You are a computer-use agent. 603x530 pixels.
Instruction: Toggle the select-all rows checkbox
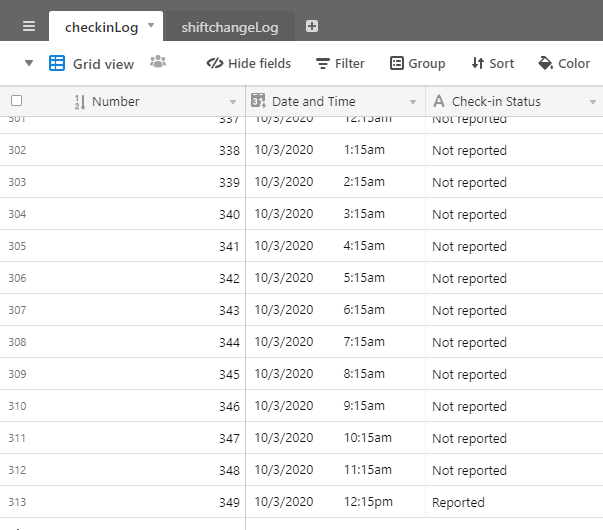(17, 101)
